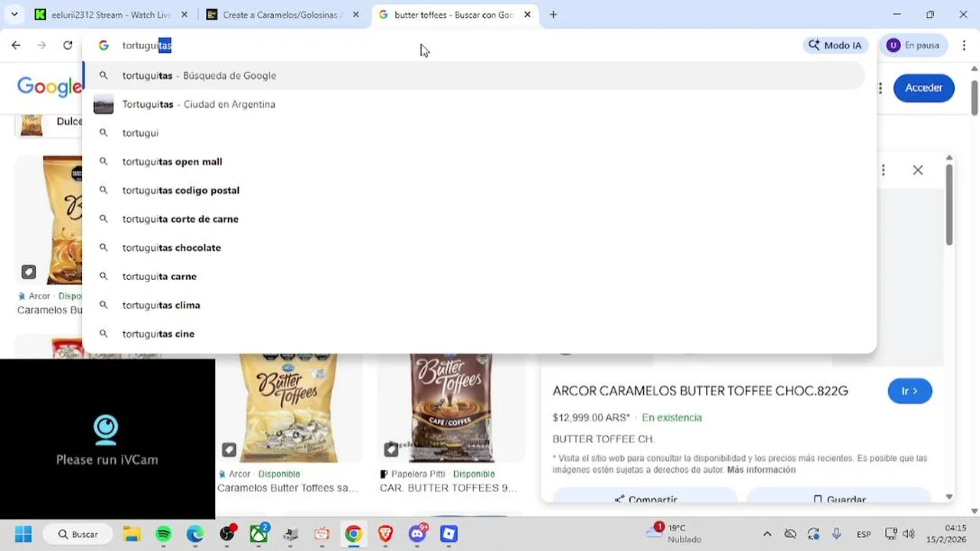The image size is (980, 551).
Task: Open Google Chrome taskbar icon
Action: pos(353,534)
